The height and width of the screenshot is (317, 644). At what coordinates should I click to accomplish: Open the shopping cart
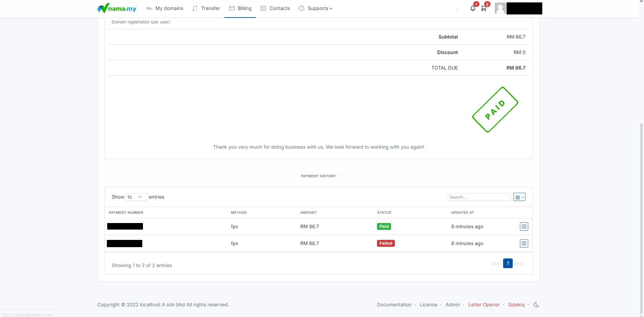click(x=484, y=9)
